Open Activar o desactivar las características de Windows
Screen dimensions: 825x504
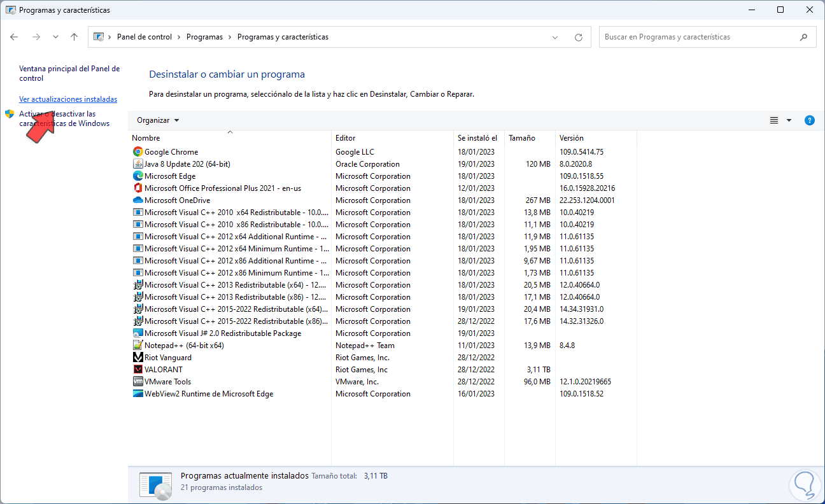[64, 119]
